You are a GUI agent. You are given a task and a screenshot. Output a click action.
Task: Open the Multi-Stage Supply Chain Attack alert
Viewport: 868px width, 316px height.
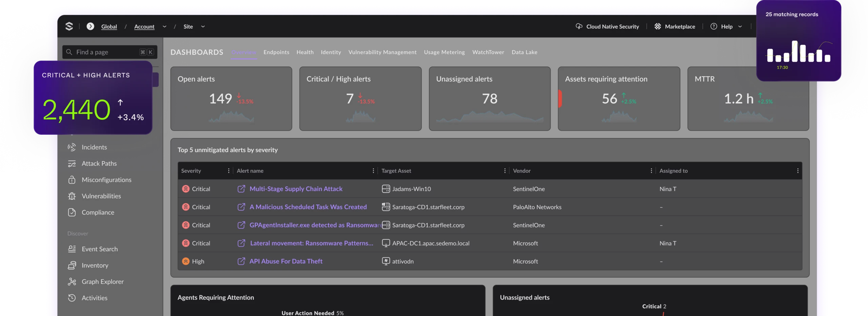(296, 189)
